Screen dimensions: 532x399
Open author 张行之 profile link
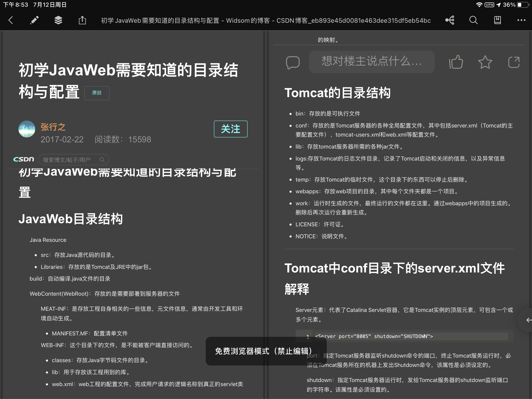[53, 127]
